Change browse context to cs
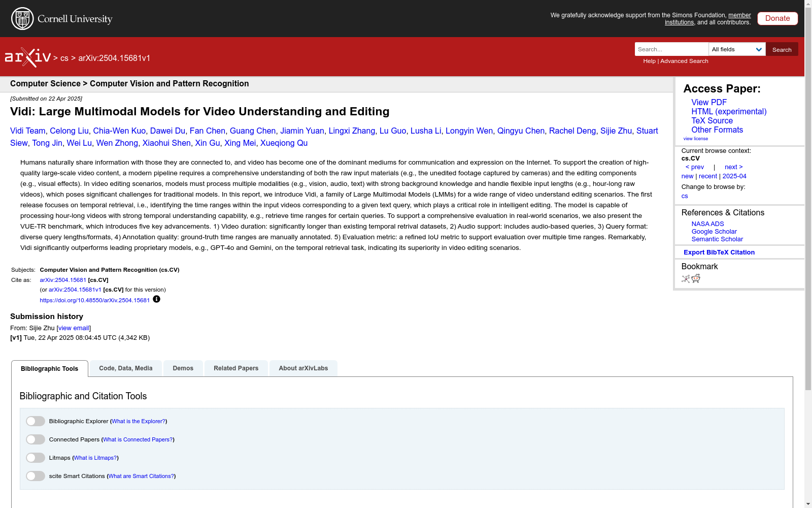This screenshot has height=508, width=812. (x=685, y=196)
